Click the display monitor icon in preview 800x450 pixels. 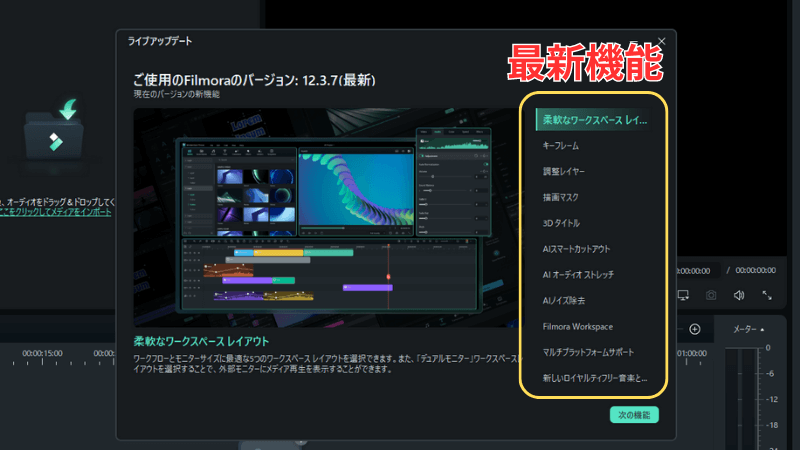coord(683,295)
